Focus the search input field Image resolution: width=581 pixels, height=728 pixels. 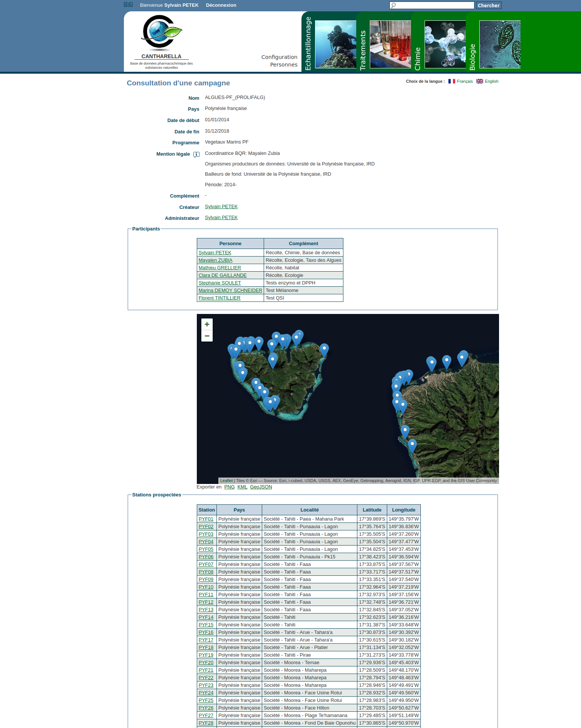click(432, 5)
